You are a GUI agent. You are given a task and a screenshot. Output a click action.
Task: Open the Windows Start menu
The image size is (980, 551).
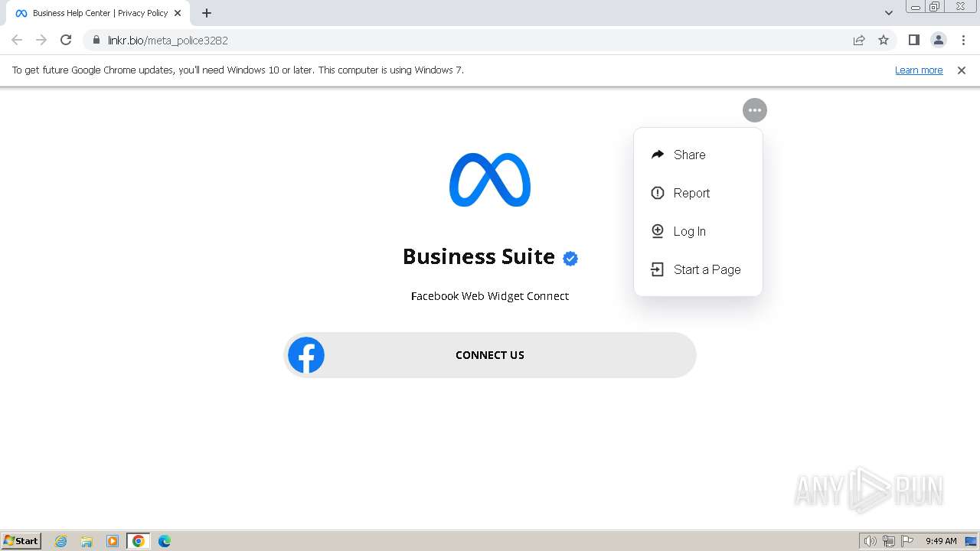click(21, 540)
